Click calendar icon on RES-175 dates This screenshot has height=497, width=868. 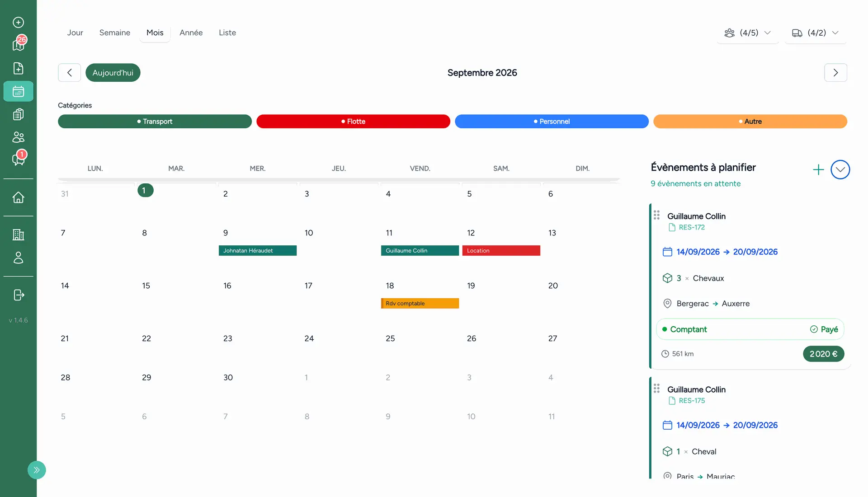667,425
